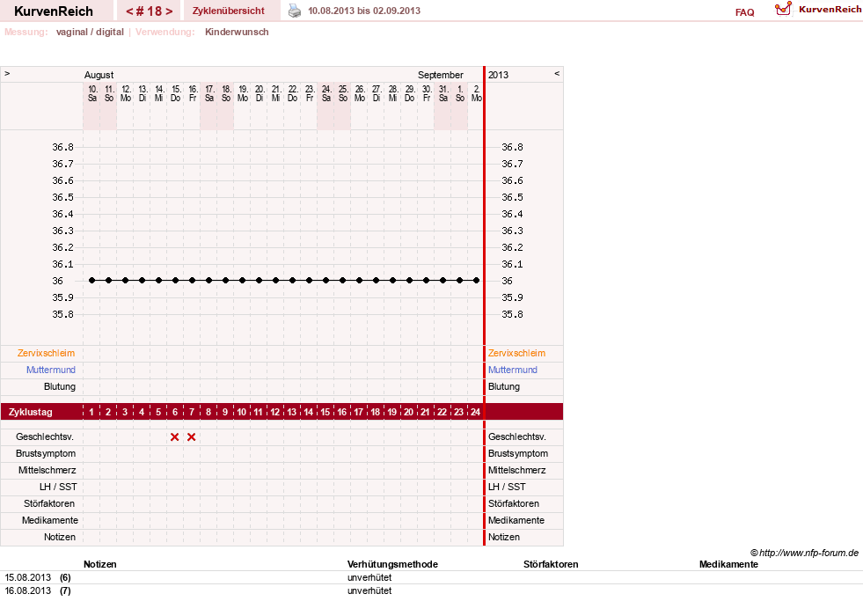Click the left 36.8 temperature axis label
Image resolution: width=863 pixels, height=616 pixels.
coord(62,147)
